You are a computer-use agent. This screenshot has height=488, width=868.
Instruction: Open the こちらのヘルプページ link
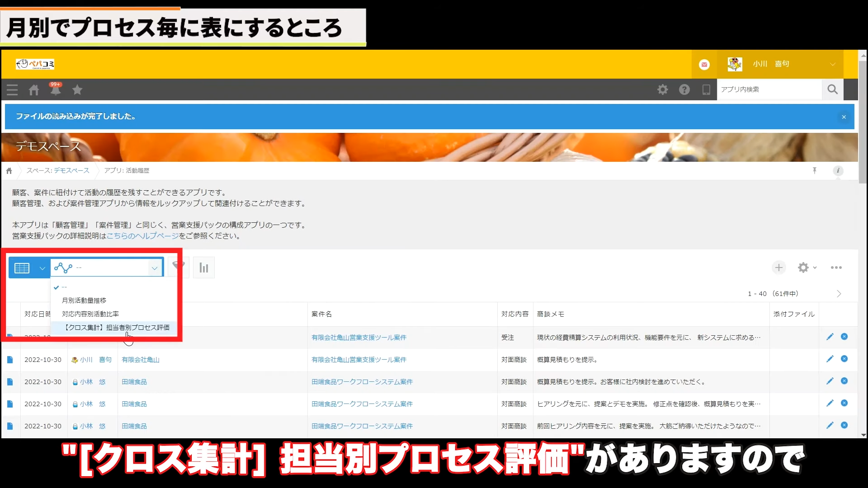point(142,236)
